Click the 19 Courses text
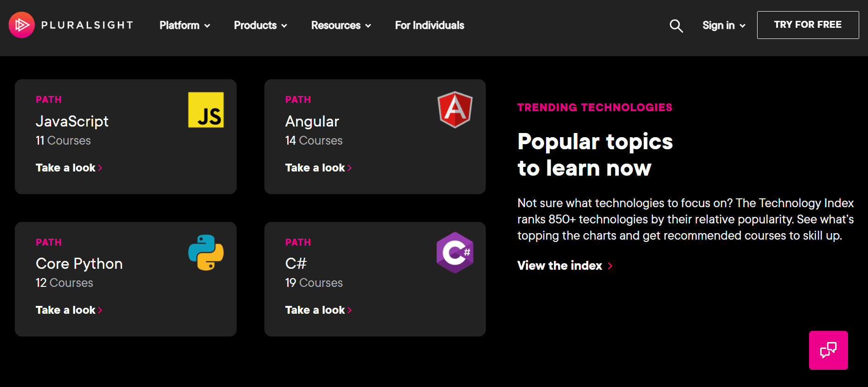The image size is (868, 387). pos(314,283)
